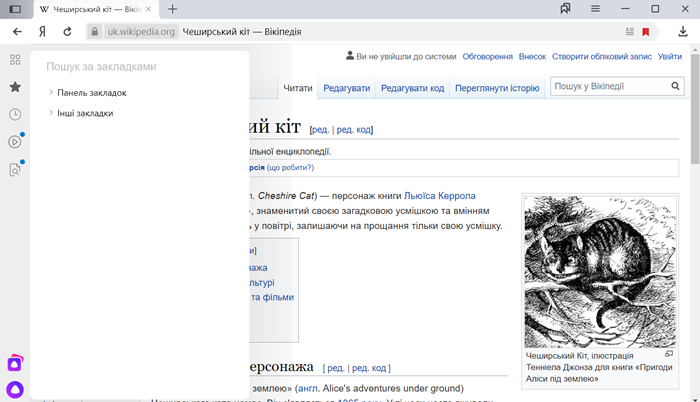Open Yandex home via Я icon
This screenshot has height=402, width=700.
pyautogui.click(x=42, y=32)
